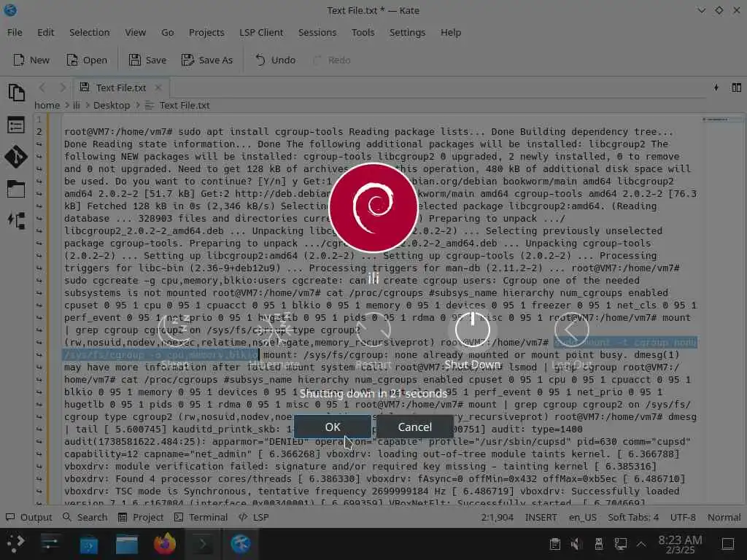Open the Projects sidebar compare icon
This screenshot has height=560, width=747.
pyautogui.click(x=16, y=220)
